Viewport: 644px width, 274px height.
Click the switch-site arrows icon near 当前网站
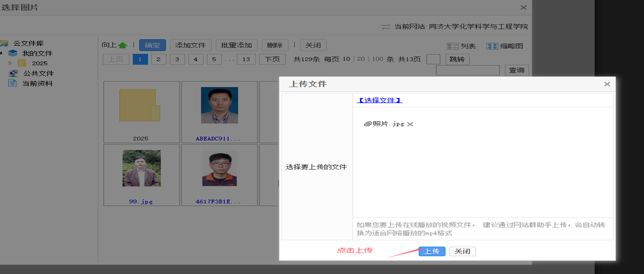(386, 26)
